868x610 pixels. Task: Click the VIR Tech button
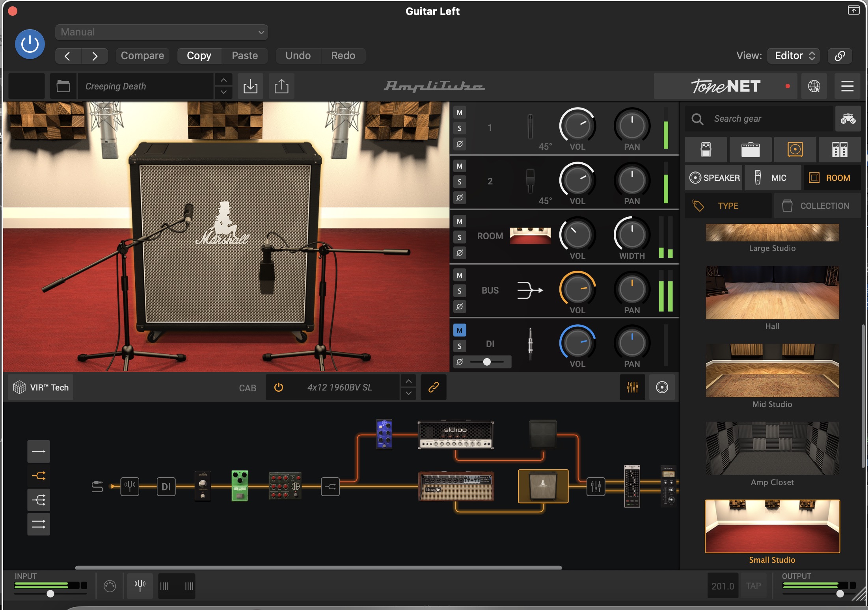(41, 387)
